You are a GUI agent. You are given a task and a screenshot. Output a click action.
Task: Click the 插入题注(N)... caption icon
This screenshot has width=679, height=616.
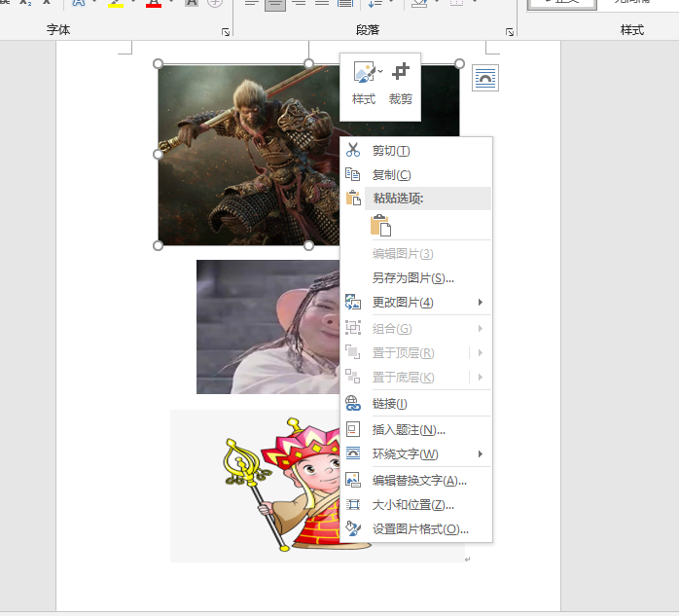[353, 430]
